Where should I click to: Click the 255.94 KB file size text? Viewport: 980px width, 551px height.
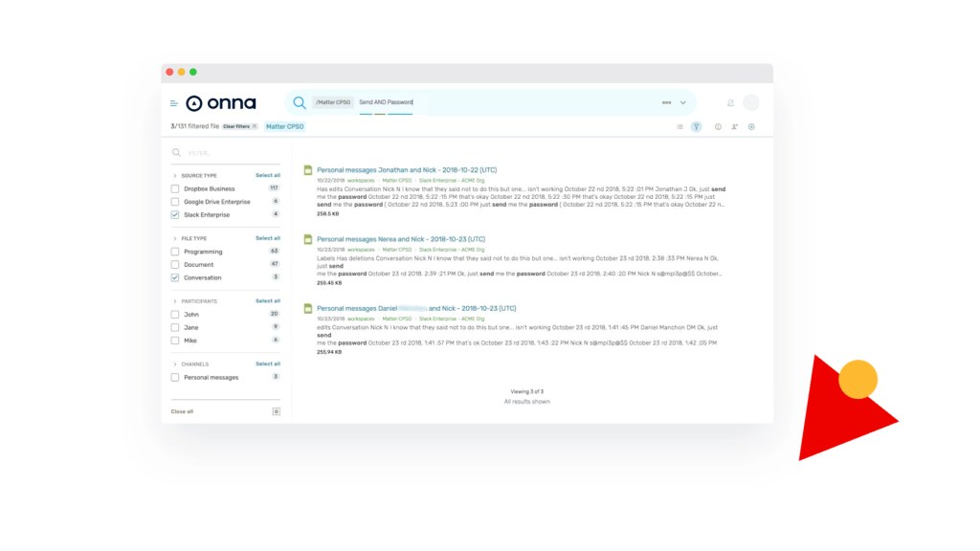329,352
